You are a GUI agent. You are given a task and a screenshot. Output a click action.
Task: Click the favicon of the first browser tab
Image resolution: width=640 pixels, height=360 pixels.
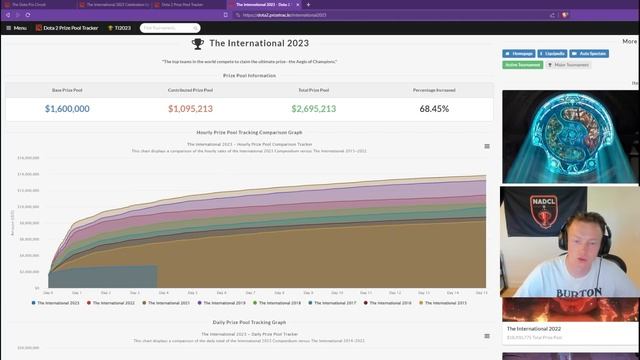pyautogui.click(x=7, y=4)
